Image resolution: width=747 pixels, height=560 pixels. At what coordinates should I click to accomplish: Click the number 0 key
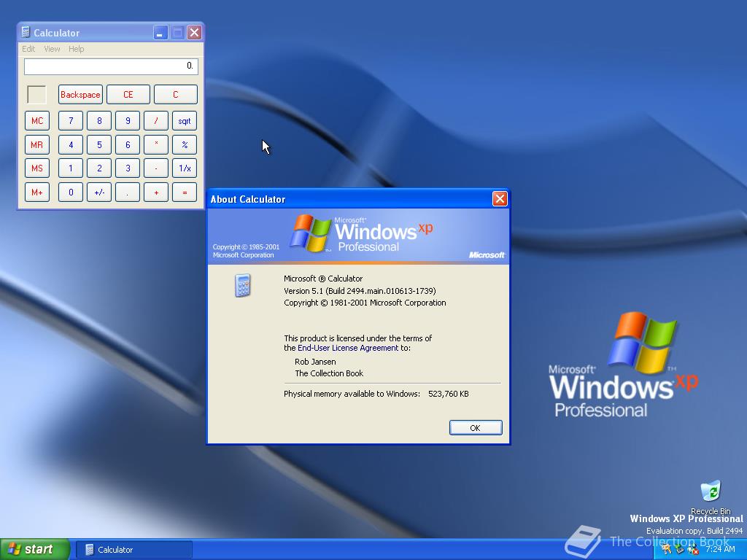[71, 192]
